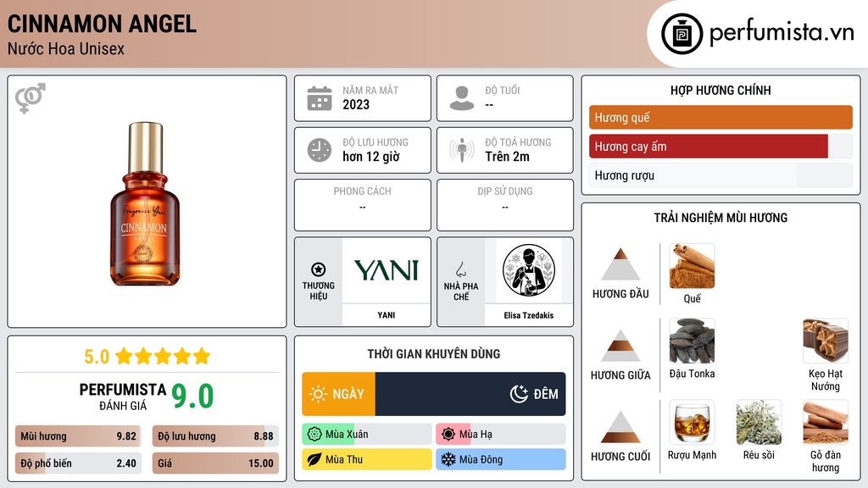Select the Hương rượu accord bar

[x=721, y=175]
